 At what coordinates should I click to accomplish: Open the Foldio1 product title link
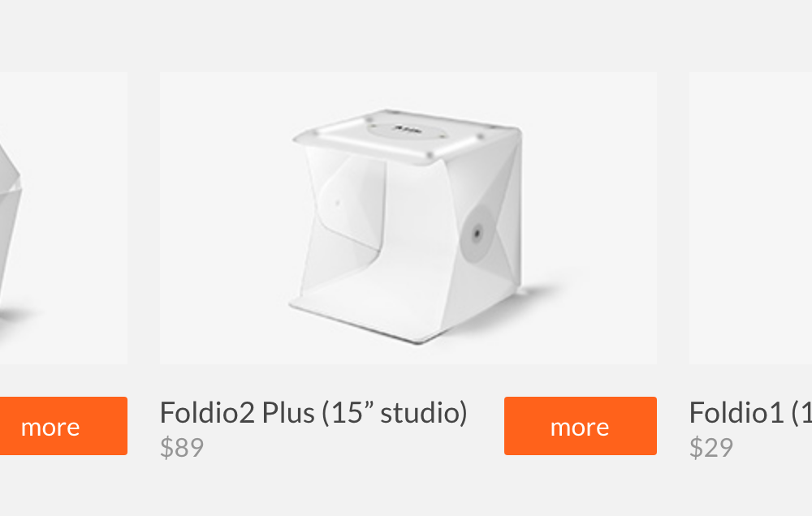pos(750,412)
